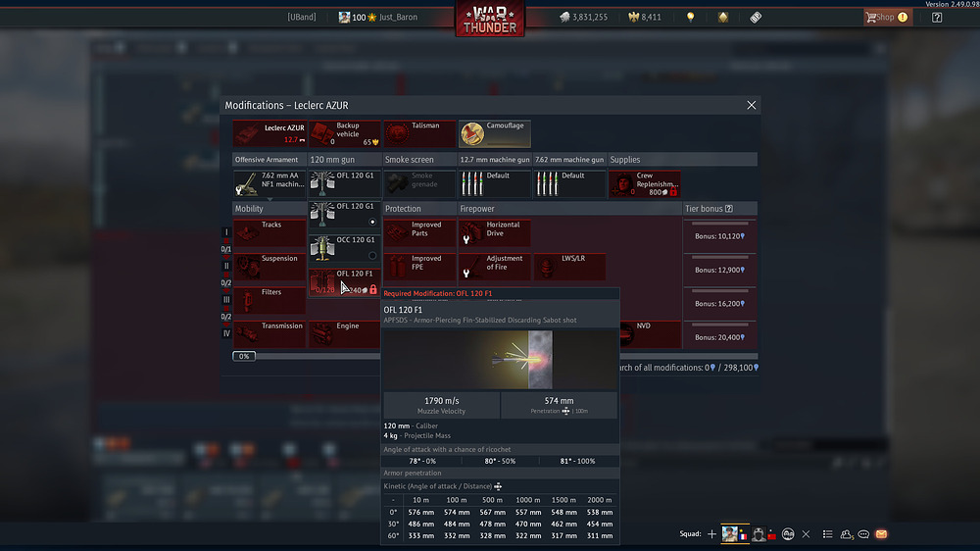Choose the locked OFL 120 F1 shell

tap(344, 282)
